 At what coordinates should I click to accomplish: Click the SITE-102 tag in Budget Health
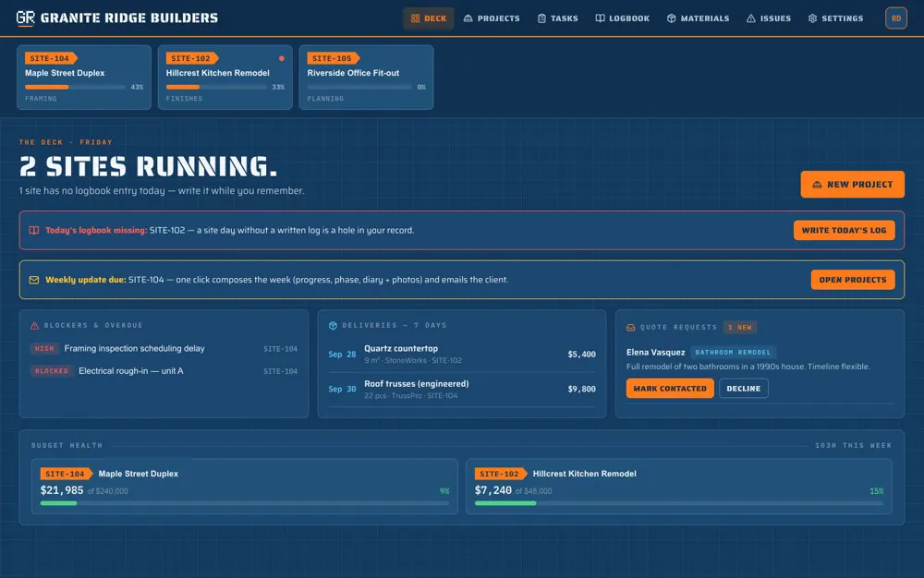pos(500,474)
